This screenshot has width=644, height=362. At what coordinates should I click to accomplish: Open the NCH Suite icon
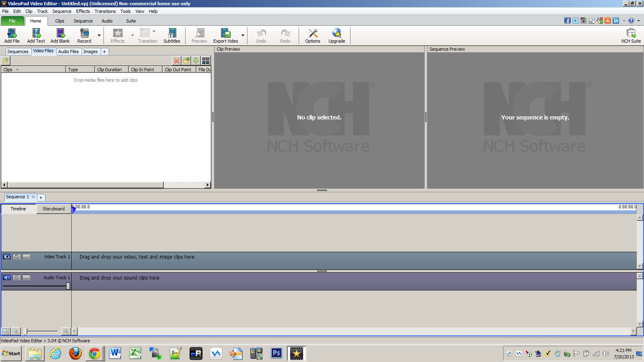pos(631,35)
